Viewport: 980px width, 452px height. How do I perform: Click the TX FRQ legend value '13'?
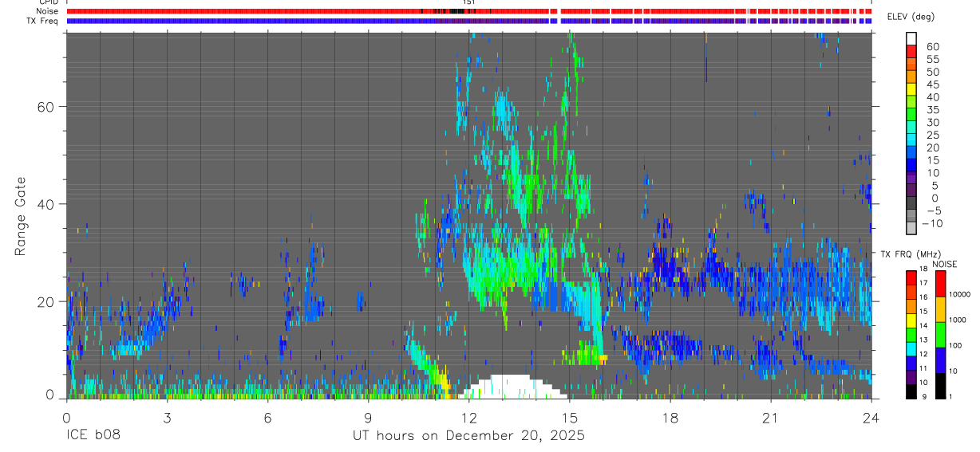coord(925,340)
